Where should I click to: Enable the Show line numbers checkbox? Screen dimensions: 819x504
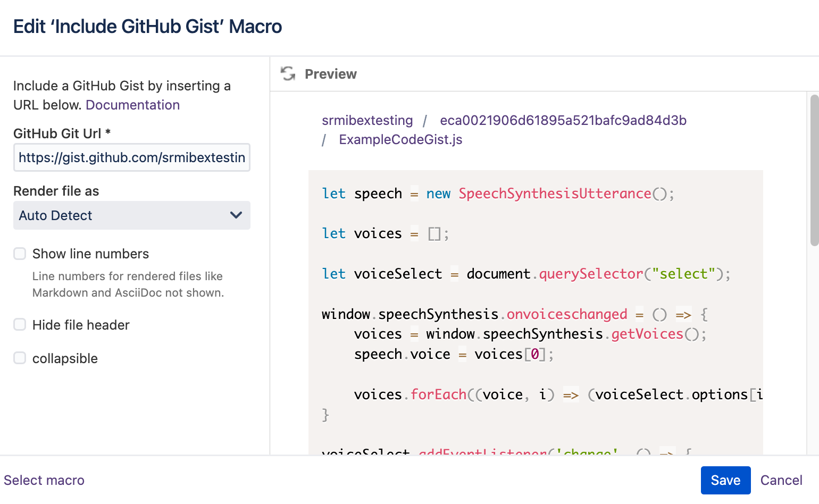tap(20, 254)
